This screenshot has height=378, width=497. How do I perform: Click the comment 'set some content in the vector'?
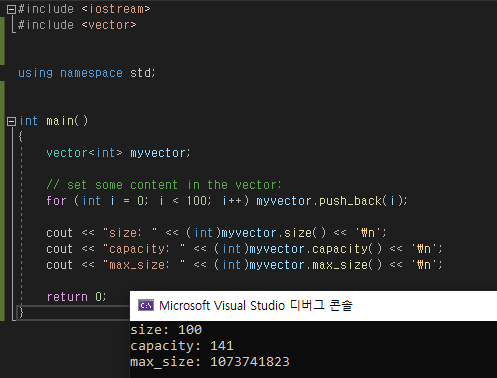tap(164, 185)
